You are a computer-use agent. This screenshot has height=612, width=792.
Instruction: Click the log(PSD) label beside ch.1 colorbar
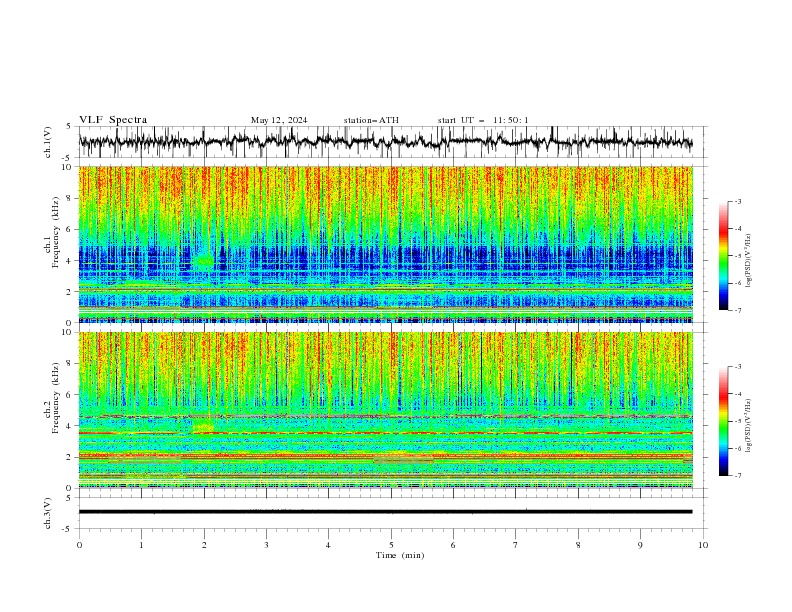[749, 261]
